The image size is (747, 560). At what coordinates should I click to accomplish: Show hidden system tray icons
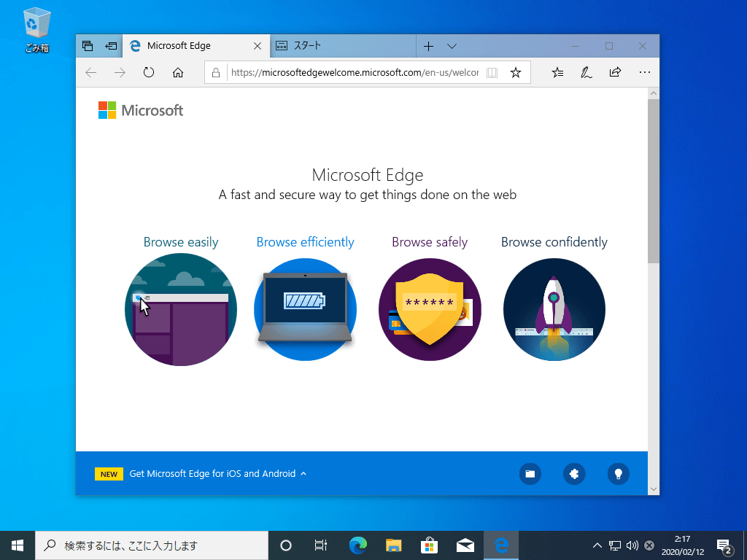coord(597,545)
